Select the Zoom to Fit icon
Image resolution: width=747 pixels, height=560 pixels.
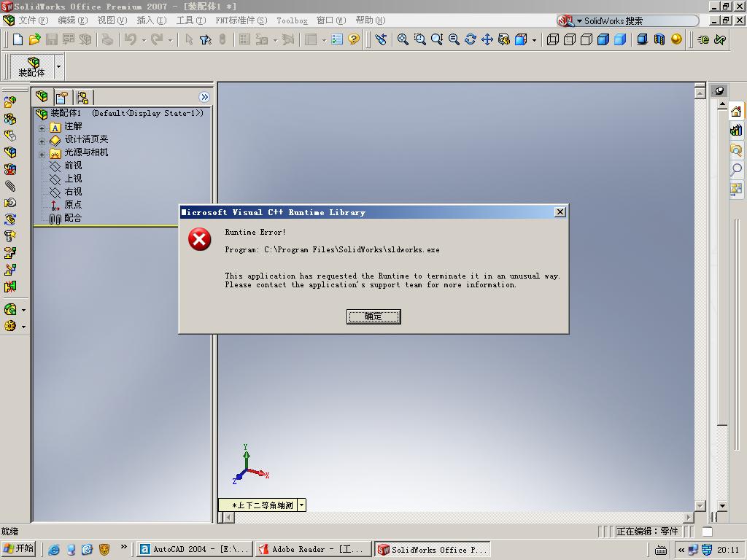click(x=403, y=39)
